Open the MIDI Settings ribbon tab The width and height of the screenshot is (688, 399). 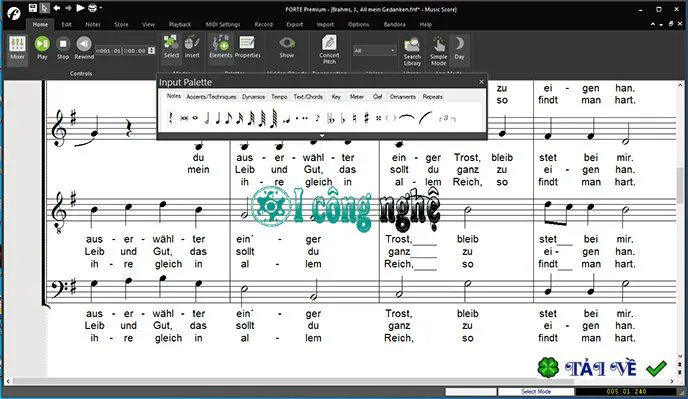coord(223,25)
